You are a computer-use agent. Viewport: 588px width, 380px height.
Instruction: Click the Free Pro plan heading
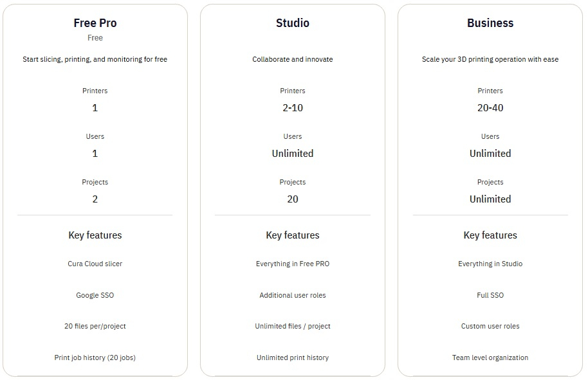[x=95, y=23]
